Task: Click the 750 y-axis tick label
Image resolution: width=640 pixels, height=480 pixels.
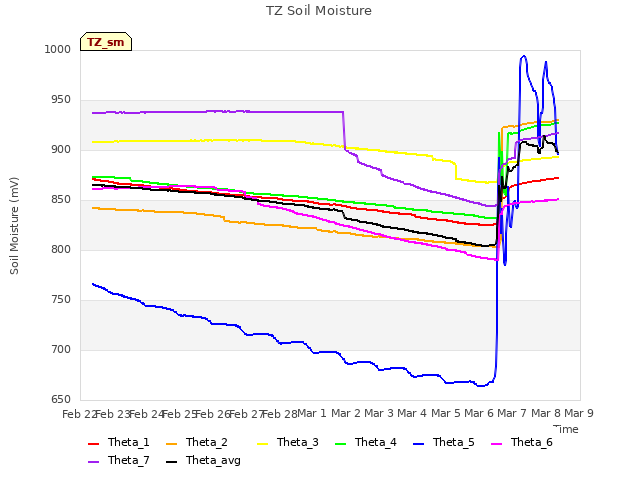Action: tap(61, 300)
